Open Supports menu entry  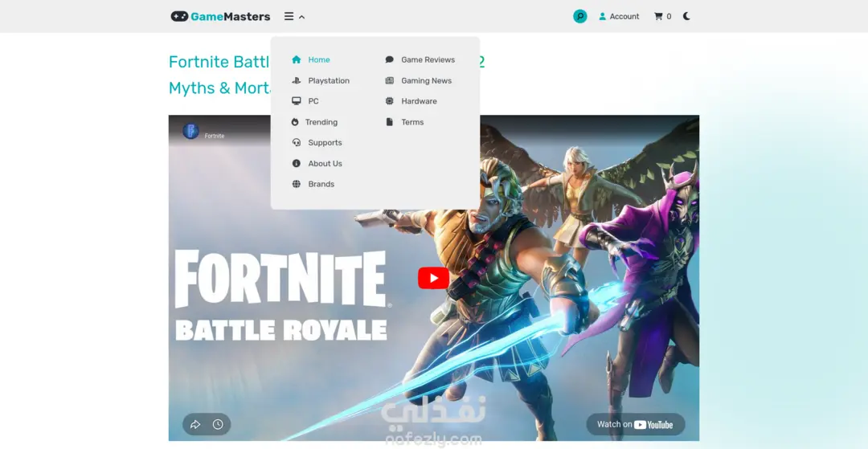pos(325,143)
